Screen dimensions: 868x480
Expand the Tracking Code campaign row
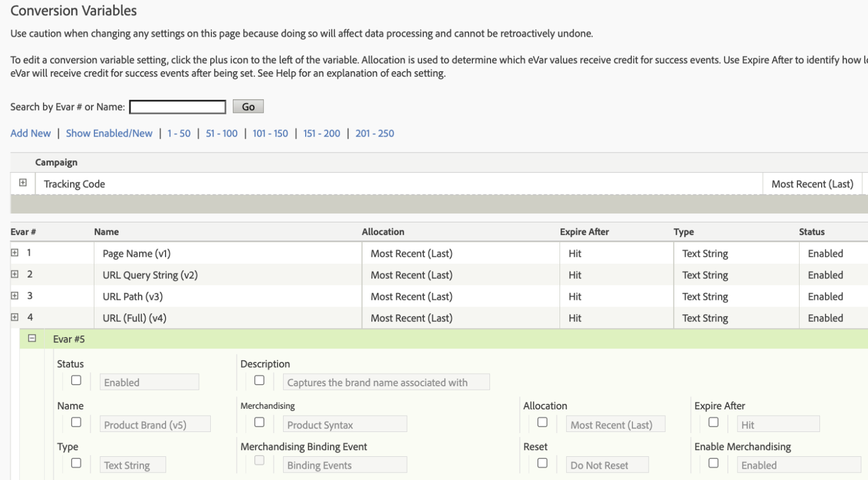point(23,182)
